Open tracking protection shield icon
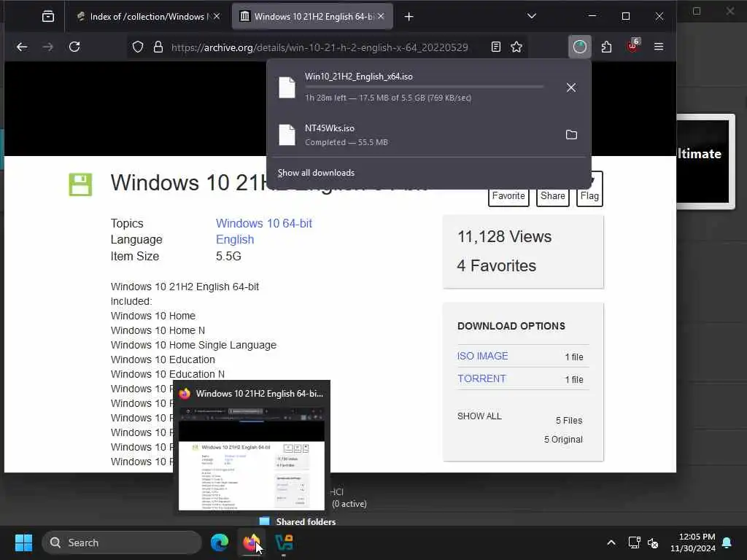 pos(138,47)
